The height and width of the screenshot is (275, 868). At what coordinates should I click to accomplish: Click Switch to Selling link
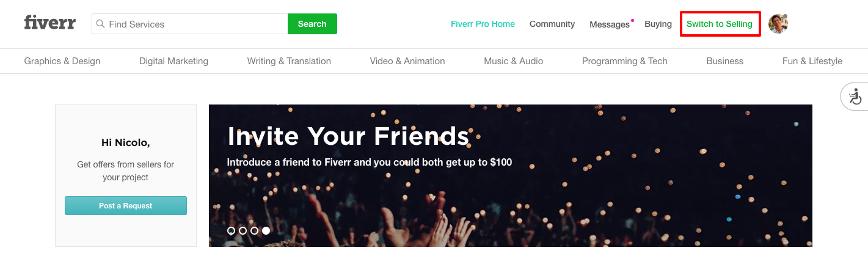coord(720,24)
